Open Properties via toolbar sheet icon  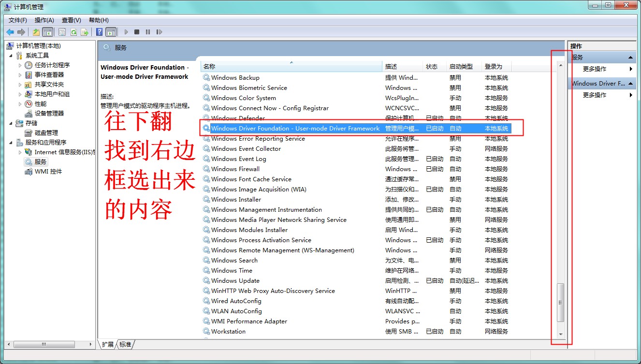tap(62, 32)
